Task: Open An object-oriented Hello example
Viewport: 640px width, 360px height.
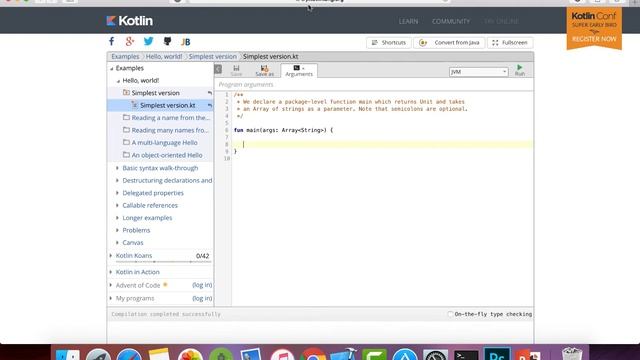Action: point(167,155)
